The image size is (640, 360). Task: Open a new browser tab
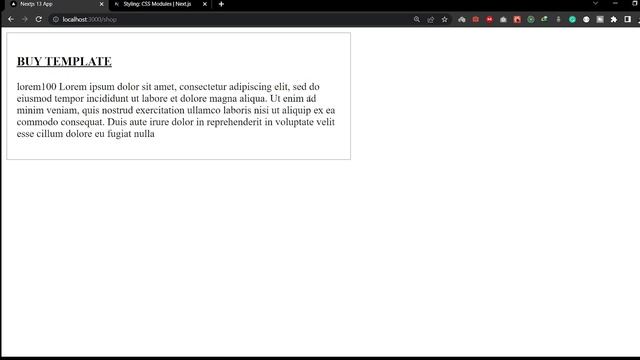pyautogui.click(x=221, y=4)
